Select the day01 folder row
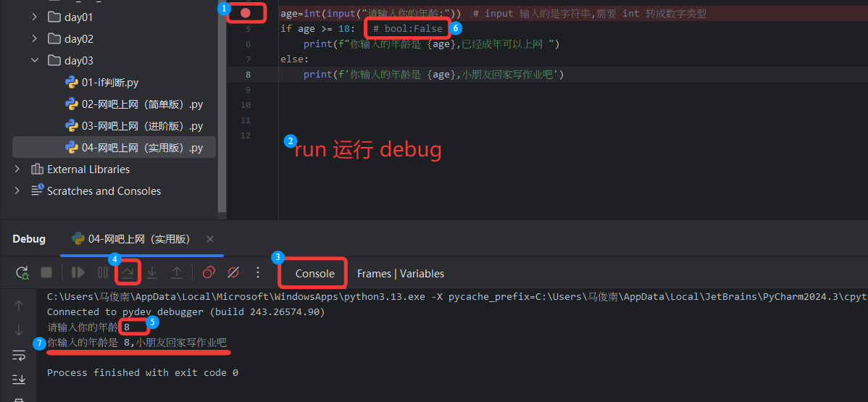Image resolution: width=868 pixels, height=402 pixels. tap(114, 17)
